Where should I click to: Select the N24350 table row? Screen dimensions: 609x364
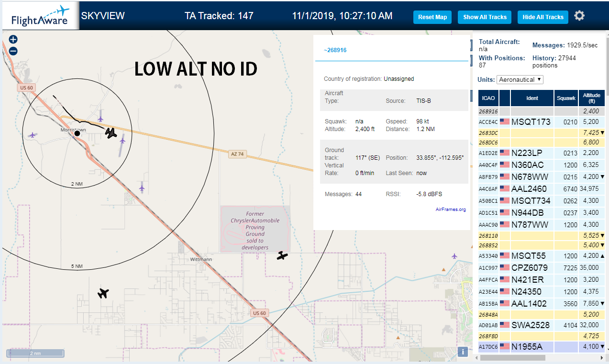click(x=542, y=292)
